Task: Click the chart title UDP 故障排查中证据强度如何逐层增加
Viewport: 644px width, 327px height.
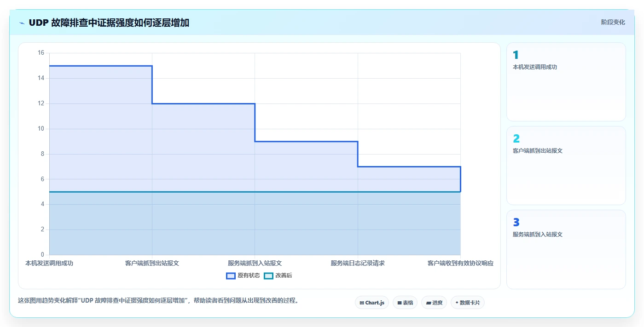Action: tap(109, 23)
